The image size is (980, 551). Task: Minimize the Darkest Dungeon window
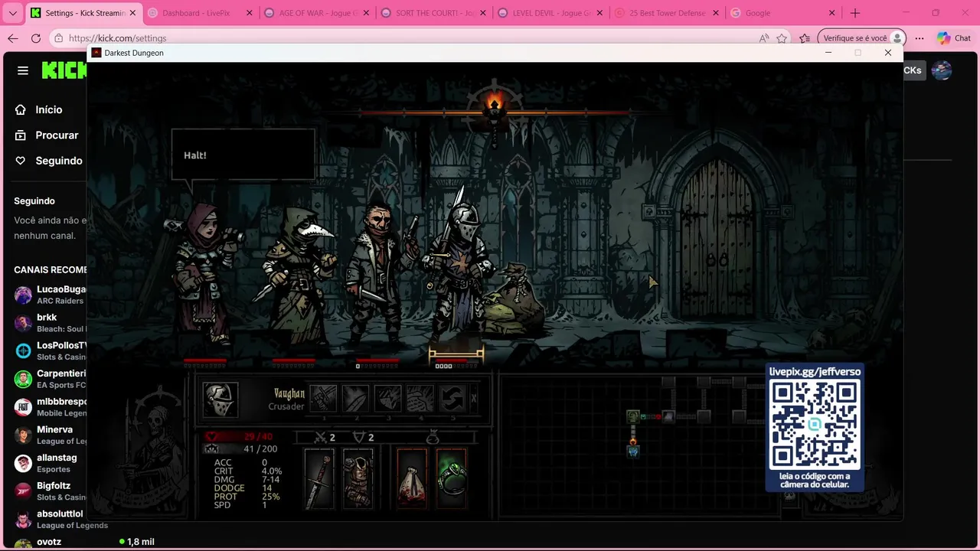pyautogui.click(x=828, y=53)
